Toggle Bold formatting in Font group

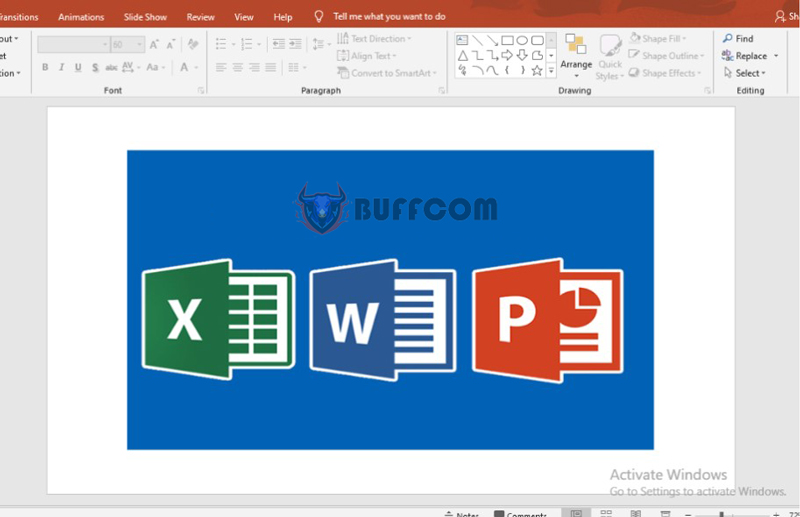pos(45,67)
